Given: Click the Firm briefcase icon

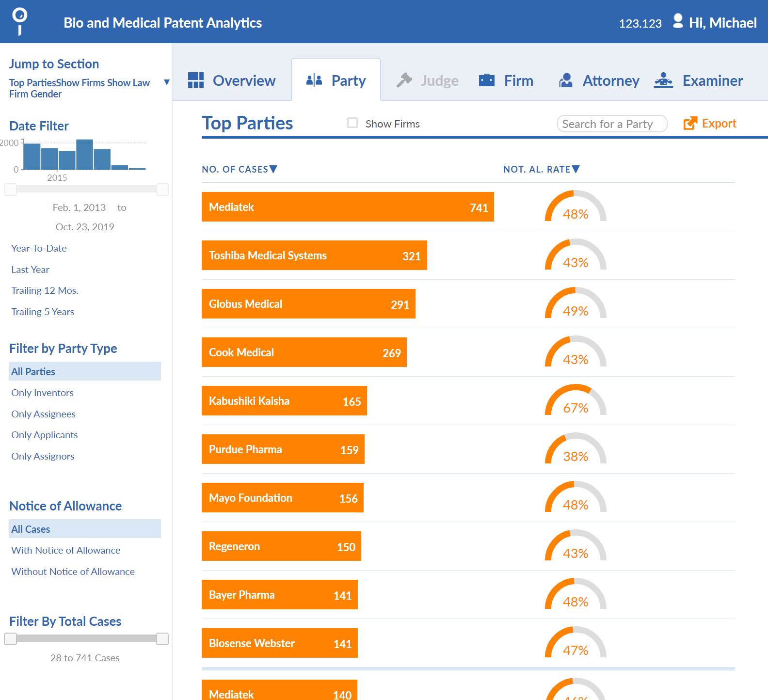Looking at the screenshot, I should pos(487,80).
